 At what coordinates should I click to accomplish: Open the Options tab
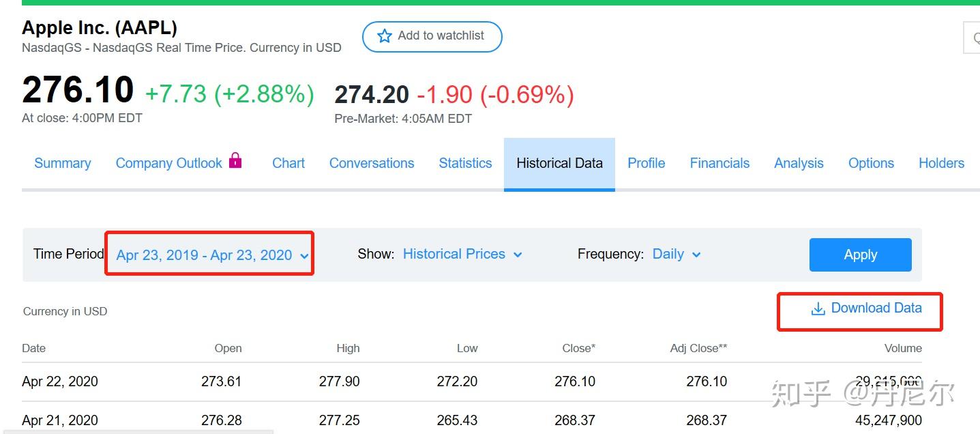[x=871, y=163]
